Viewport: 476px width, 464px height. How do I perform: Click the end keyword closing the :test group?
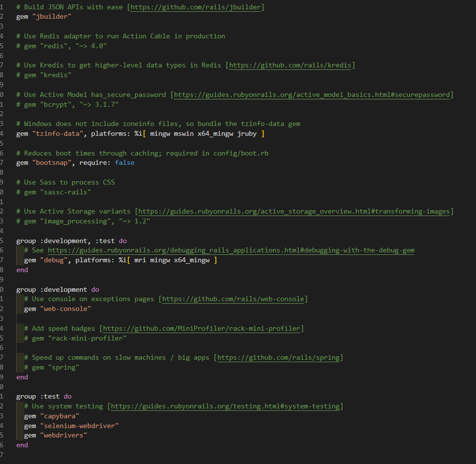[22, 445]
